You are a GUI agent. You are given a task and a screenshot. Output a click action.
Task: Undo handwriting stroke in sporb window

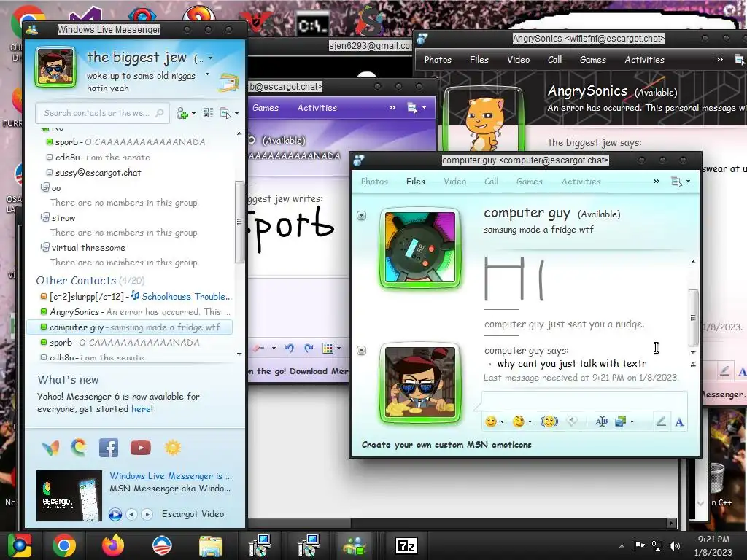coord(289,348)
